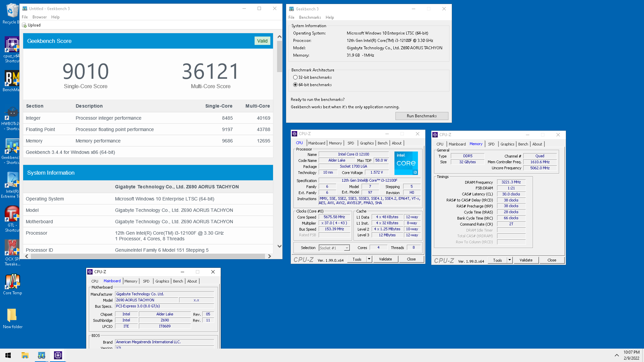Click the Upload icon in Geekbench results
The height and width of the screenshot is (362, 644).
(24, 25)
